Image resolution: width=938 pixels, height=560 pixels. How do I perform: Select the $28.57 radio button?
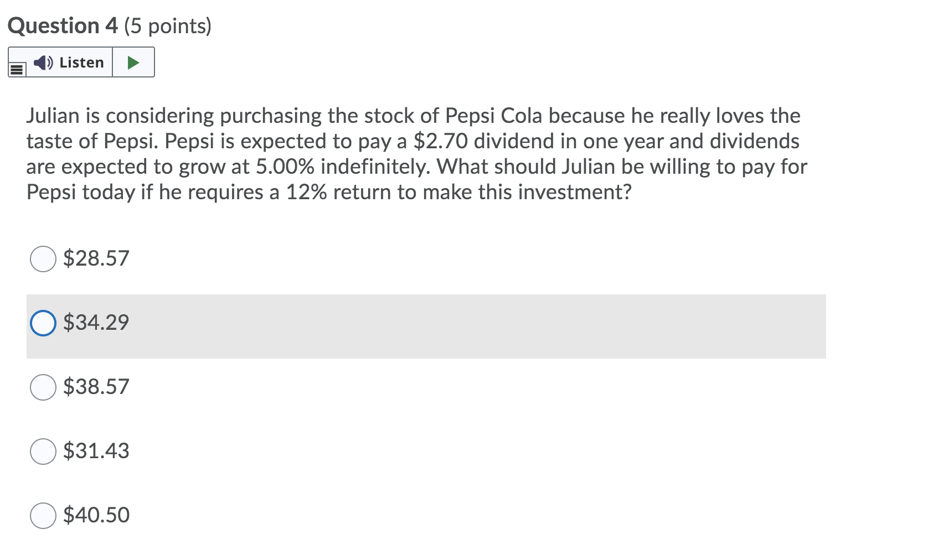click(43, 259)
